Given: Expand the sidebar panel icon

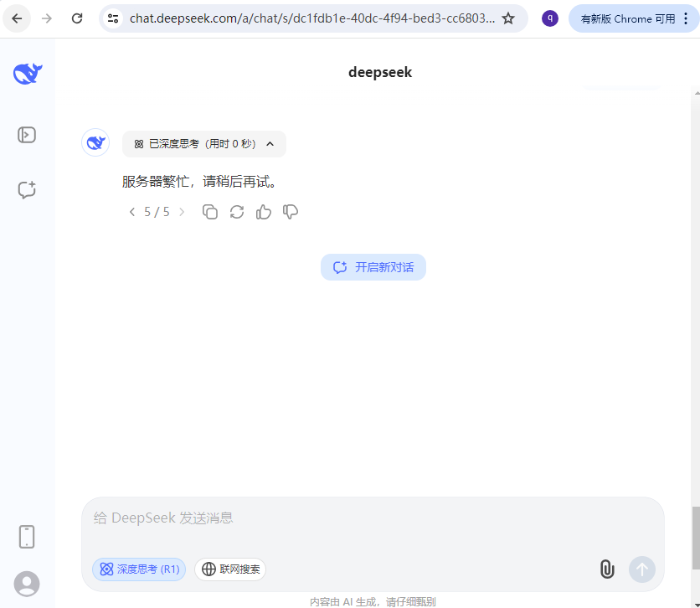Looking at the screenshot, I should [x=27, y=135].
